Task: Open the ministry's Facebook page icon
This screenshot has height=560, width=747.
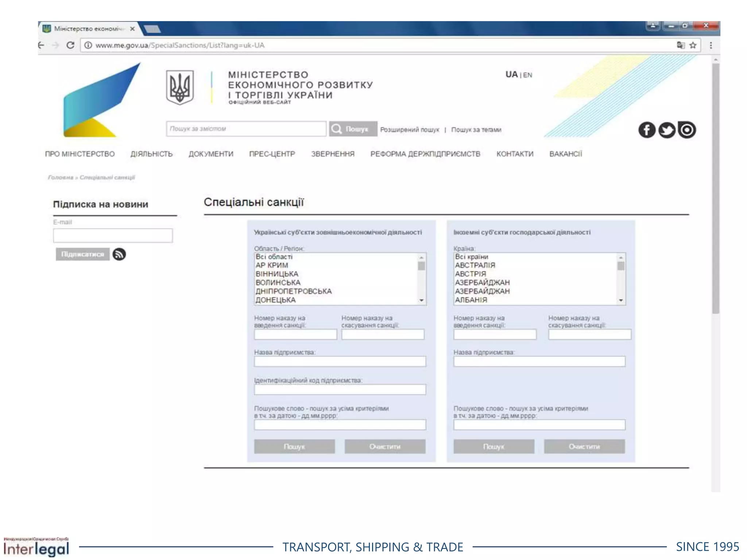Action: (x=646, y=130)
